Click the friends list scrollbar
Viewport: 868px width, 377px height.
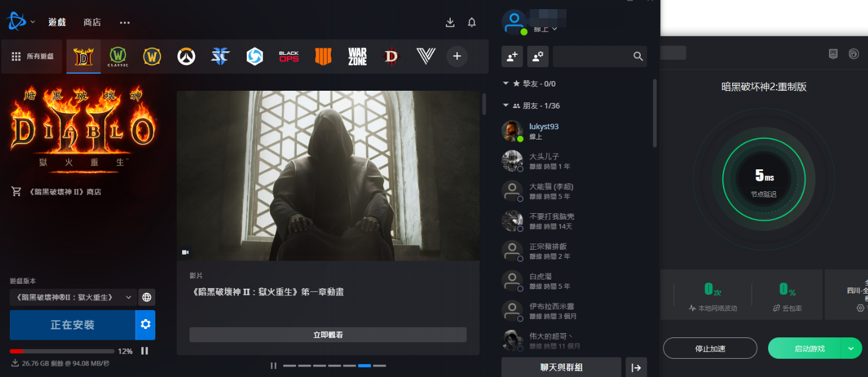(655, 113)
